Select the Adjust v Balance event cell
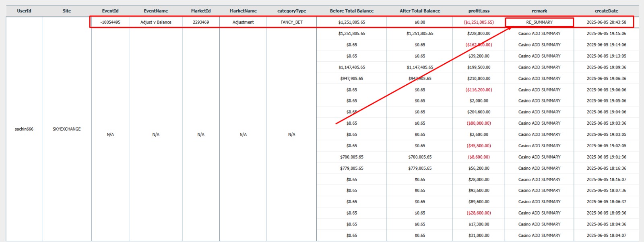Viewport: 644px width, 242px height. point(155,22)
